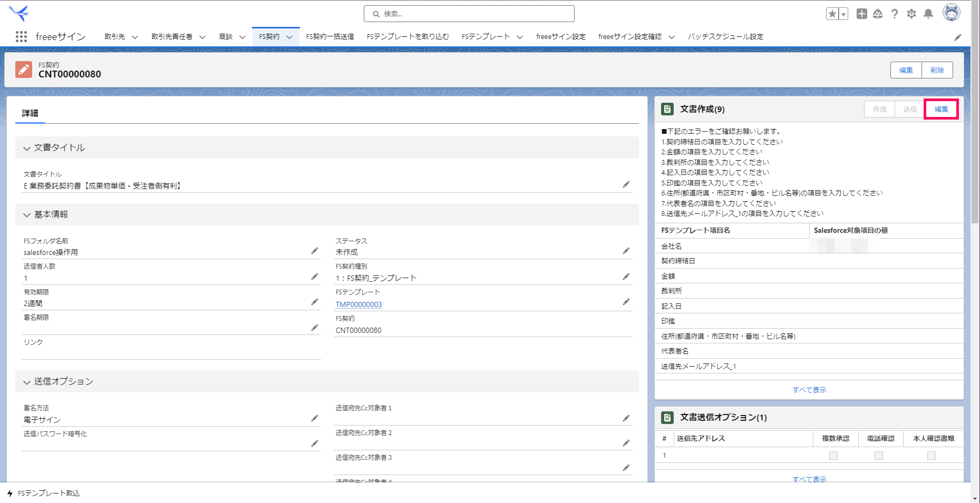Open the TMP00000003 template link
Screen dimensions: 980x503
(x=358, y=304)
